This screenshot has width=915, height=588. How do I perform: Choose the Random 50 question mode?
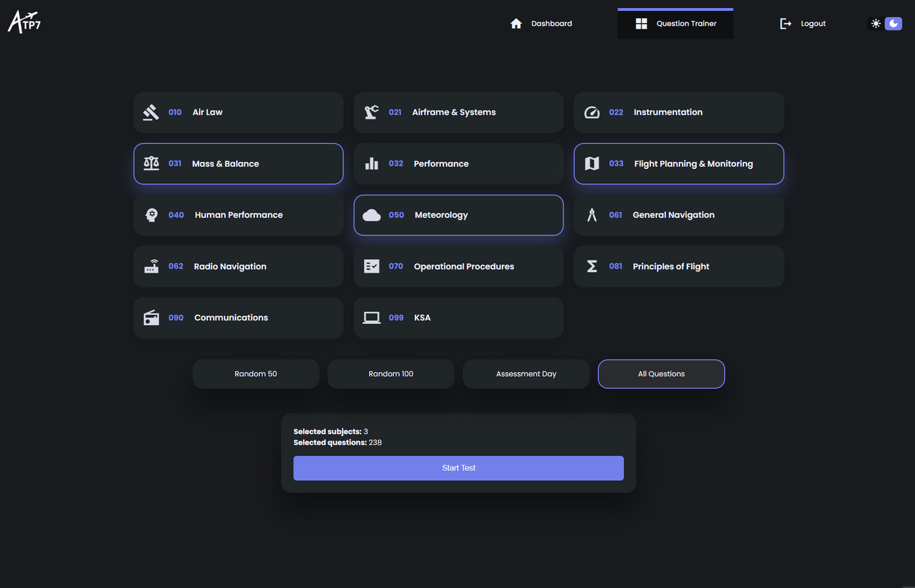(256, 374)
